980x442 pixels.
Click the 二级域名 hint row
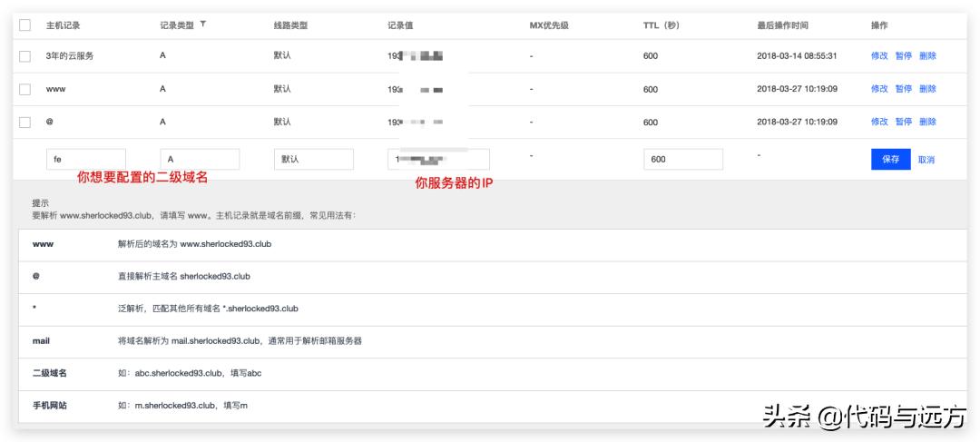(x=493, y=374)
